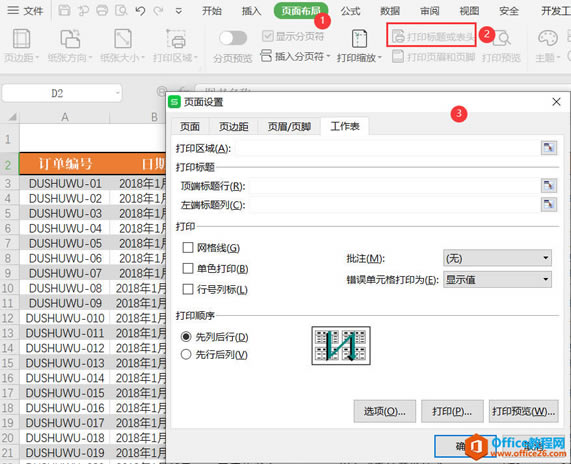The height and width of the screenshot is (464, 571).
Task: Click the 打印标题或表头 print titles button
Action: pyautogui.click(x=432, y=36)
